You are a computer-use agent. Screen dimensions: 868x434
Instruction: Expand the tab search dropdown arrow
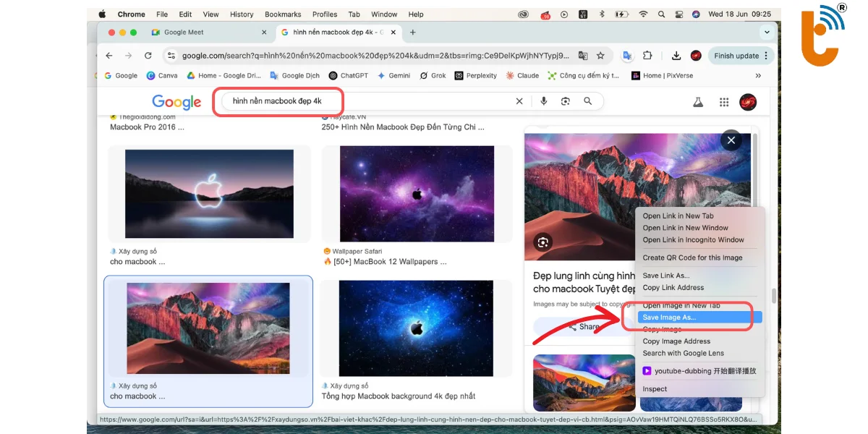tap(767, 33)
